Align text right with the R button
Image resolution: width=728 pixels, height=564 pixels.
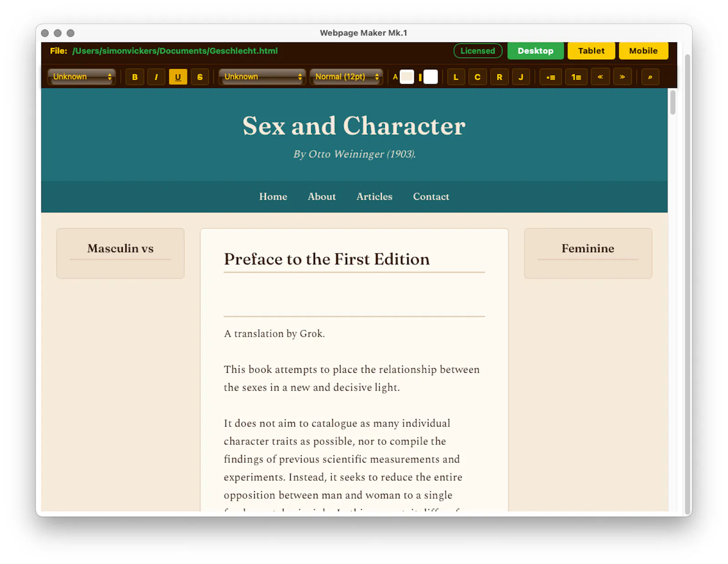[x=499, y=77]
